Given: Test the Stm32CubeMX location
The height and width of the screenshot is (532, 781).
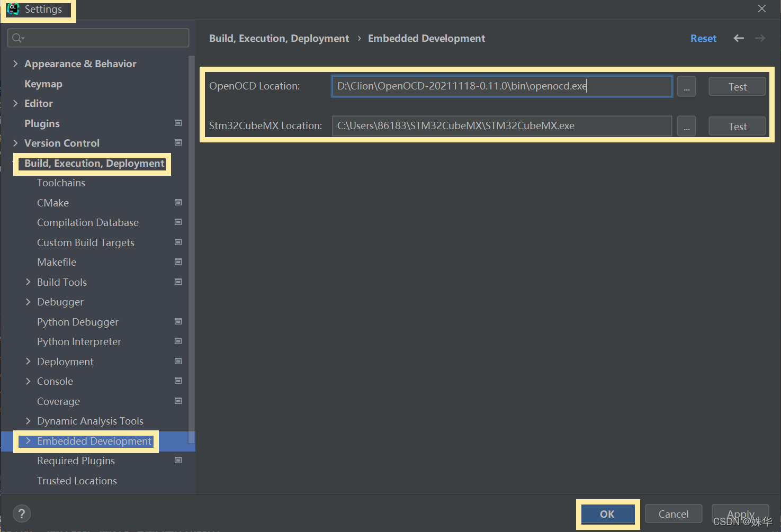Looking at the screenshot, I should click(x=737, y=126).
